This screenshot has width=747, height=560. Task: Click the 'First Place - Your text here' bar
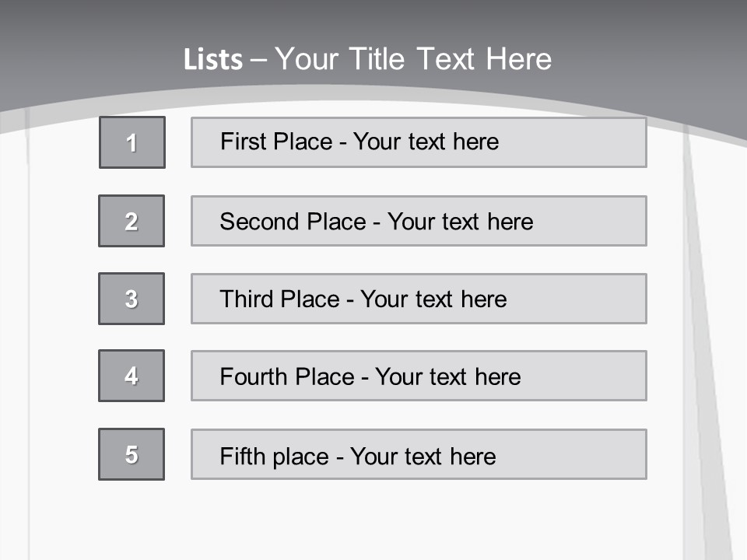coord(419,142)
